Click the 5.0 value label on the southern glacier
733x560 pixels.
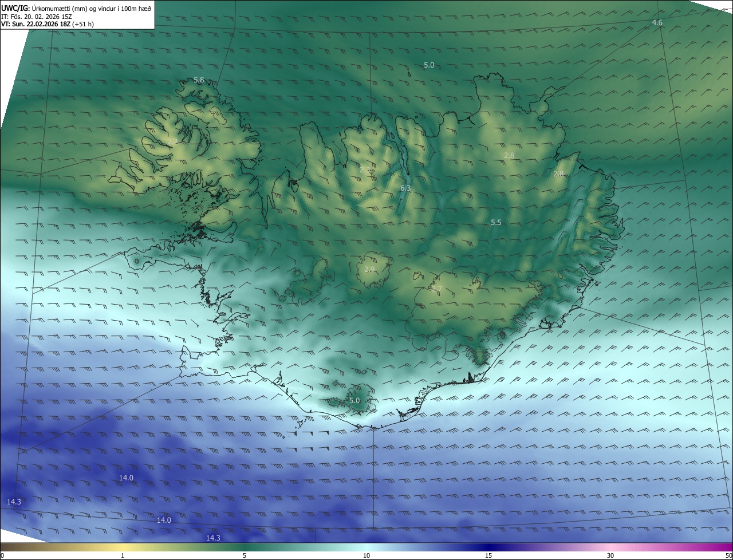(354, 401)
